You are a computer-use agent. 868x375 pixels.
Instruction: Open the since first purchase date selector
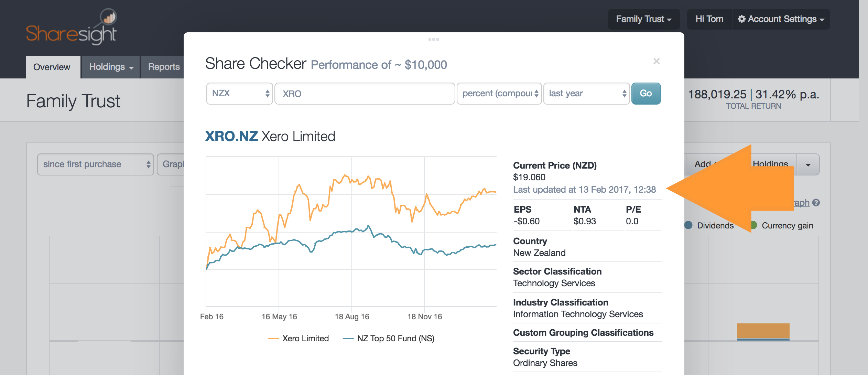(95, 164)
